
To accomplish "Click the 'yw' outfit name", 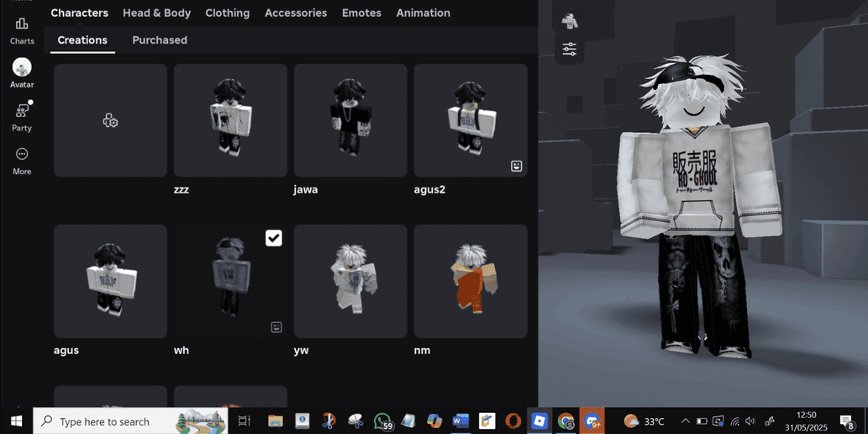I will tap(301, 351).
